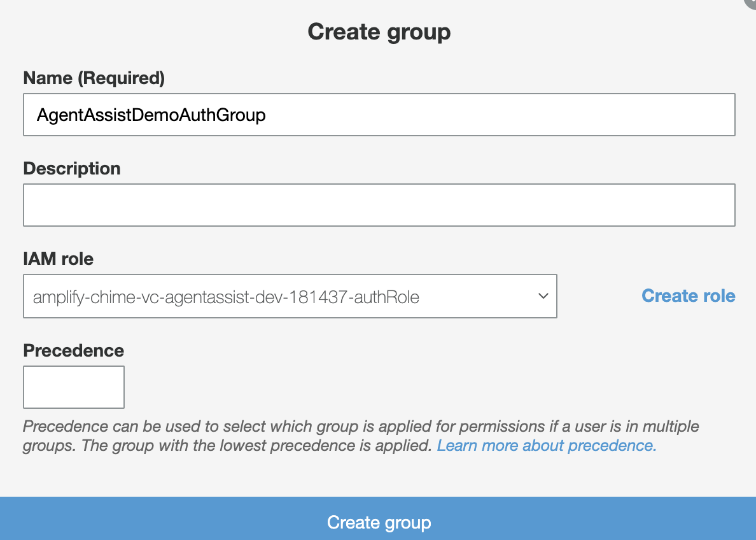The height and width of the screenshot is (540, 756).
Task: Open the Create role link
Action: [x=688, y=296]
